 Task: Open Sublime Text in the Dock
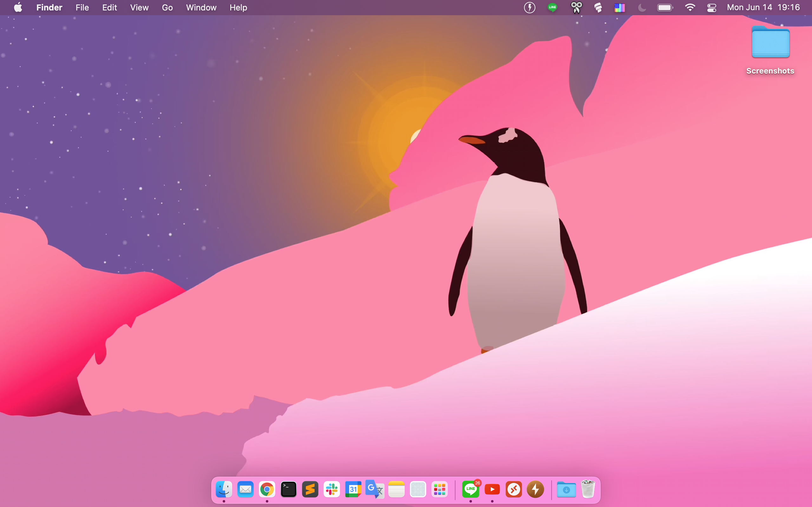click(x=310, y=490)
